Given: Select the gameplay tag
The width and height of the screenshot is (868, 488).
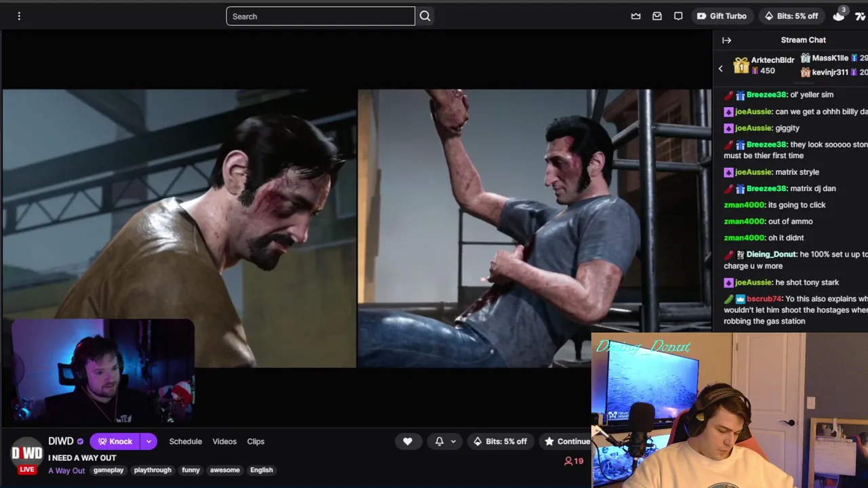Looking at the screenshot, I should click(108, 470).
